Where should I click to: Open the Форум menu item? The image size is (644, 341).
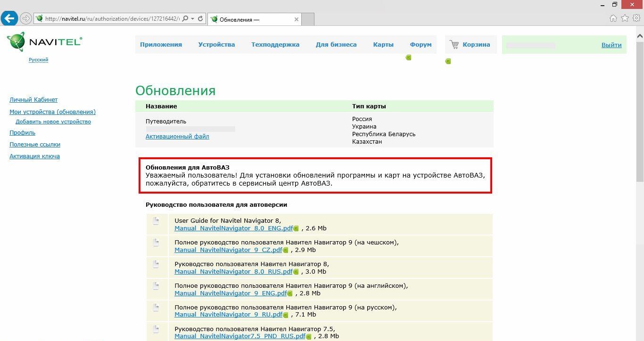pos(421,45)
